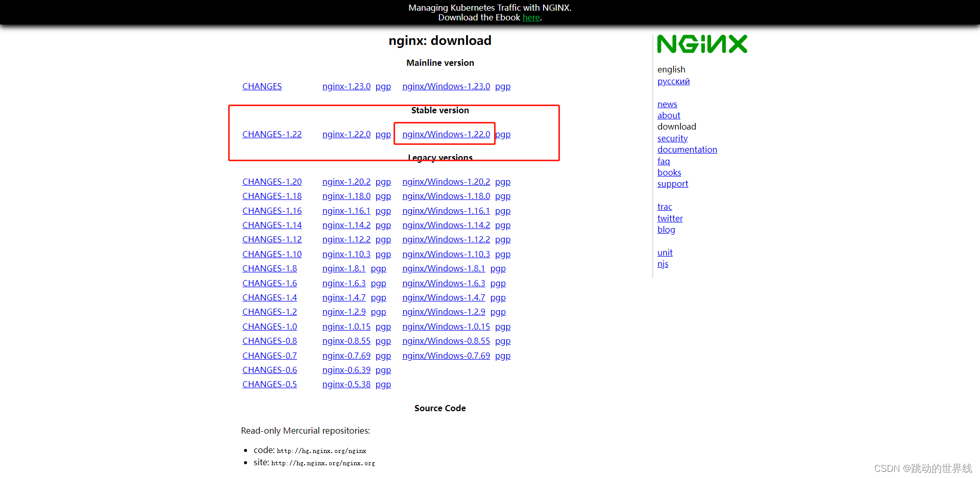Open pgp signature next to nginx-1.22.0
980x478 pixels.
pos(383,134)
